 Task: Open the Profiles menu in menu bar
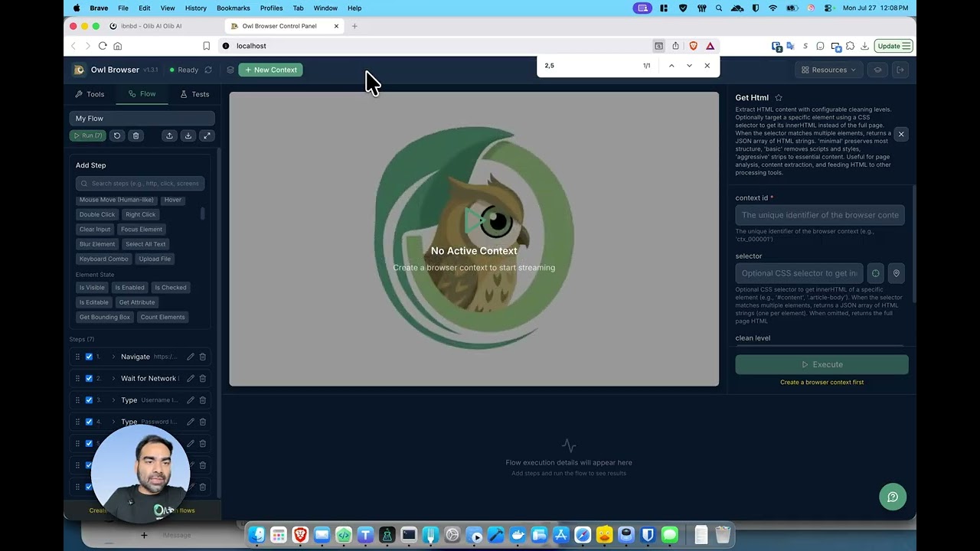pos(271,8)
